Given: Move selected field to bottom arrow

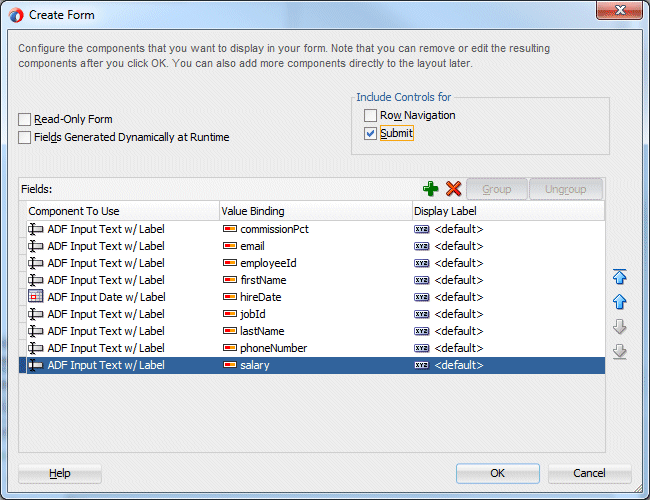Looking at the screenshot, I should [619, 352].
